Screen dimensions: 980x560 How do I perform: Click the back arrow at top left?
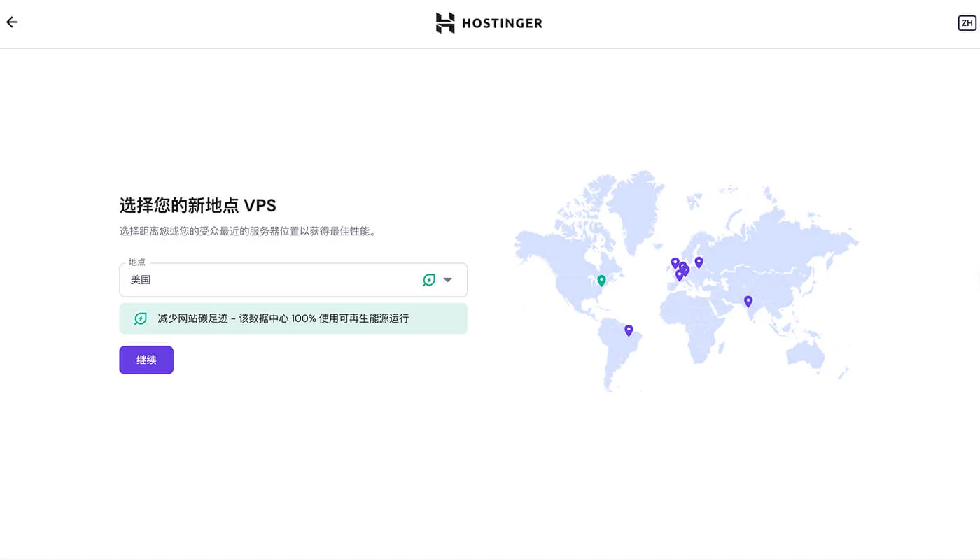click(x=12, y=22)
